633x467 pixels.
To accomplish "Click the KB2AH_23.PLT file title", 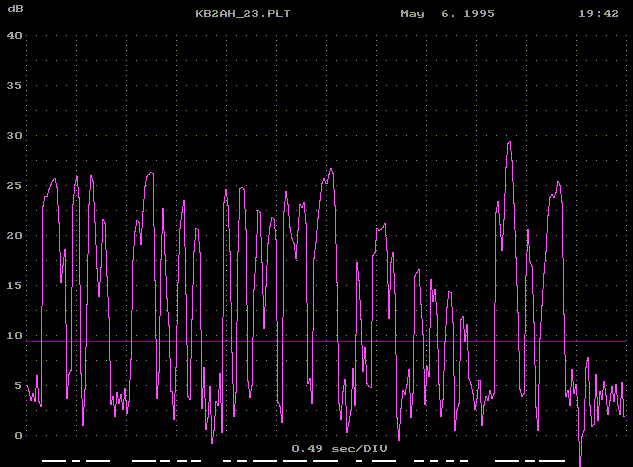I will click(243, 14).
